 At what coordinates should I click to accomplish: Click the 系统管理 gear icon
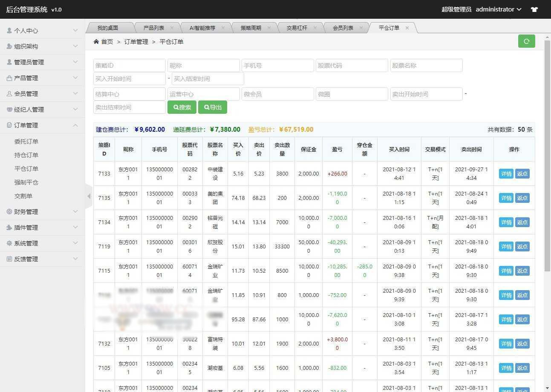9,243
